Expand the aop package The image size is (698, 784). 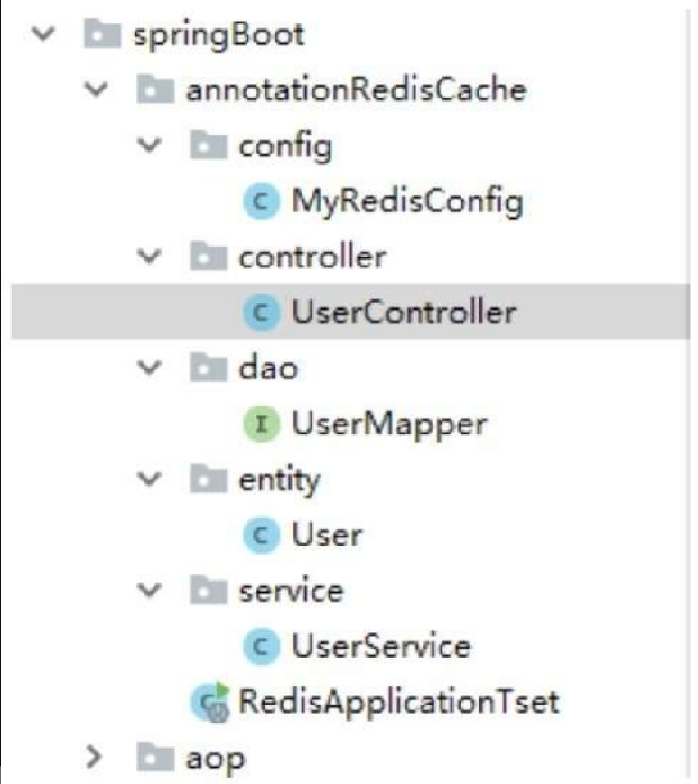point(95,757)
